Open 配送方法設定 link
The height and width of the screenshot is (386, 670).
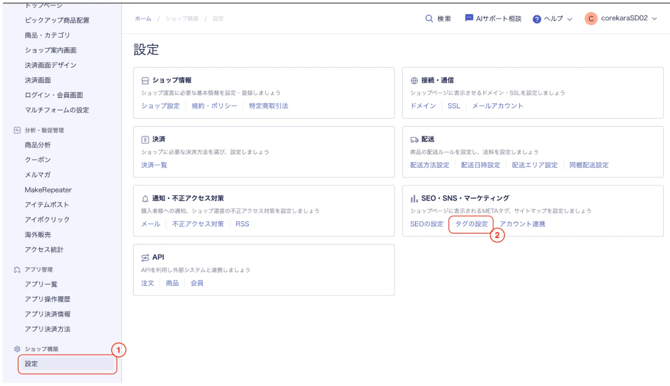tap(429, 165)
